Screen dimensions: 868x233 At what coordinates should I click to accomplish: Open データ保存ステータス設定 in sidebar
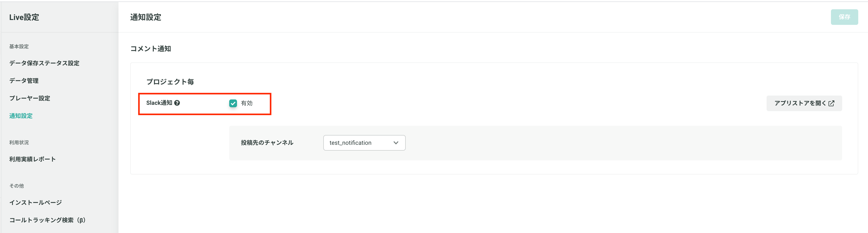pos(44,63)
